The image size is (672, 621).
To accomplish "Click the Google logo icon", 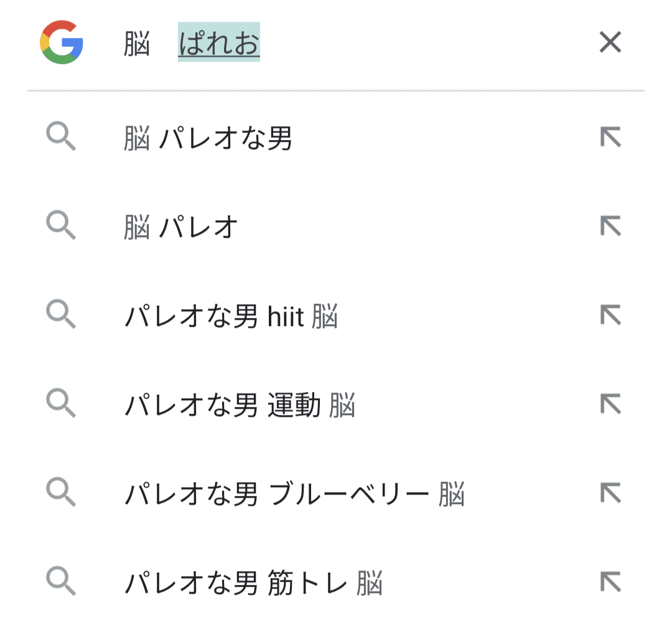I will (x=62, y=42).
